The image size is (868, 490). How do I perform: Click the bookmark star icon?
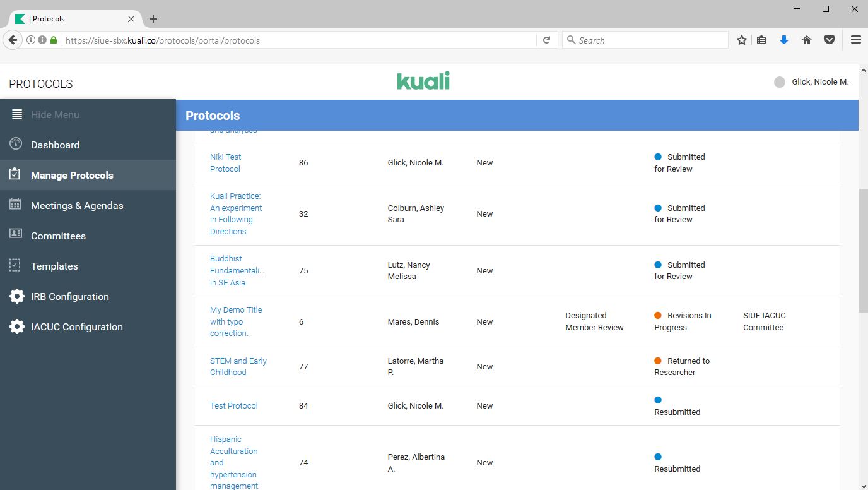tap(742, 40)
